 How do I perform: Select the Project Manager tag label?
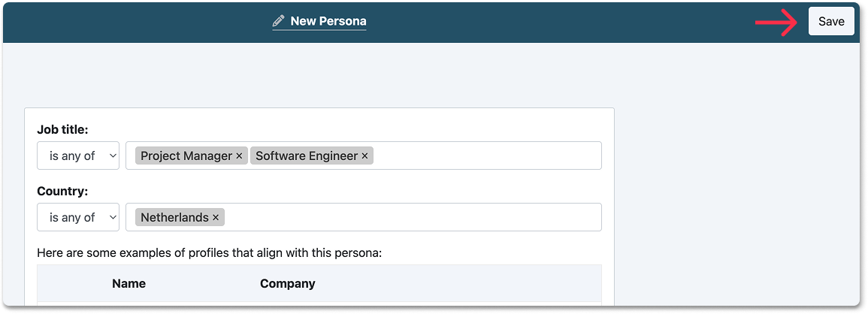click(186, 156)
